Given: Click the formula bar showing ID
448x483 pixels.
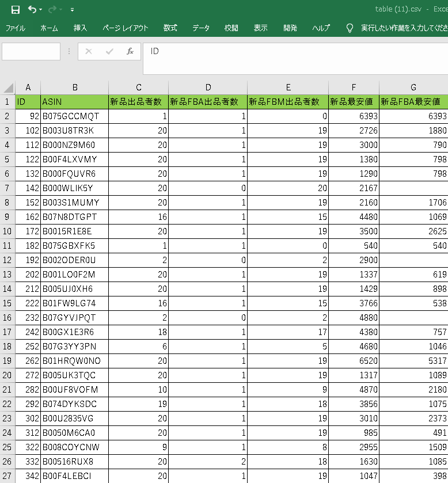Looking at the screenshot, I should pyautogui.click(x=288, y=51).
